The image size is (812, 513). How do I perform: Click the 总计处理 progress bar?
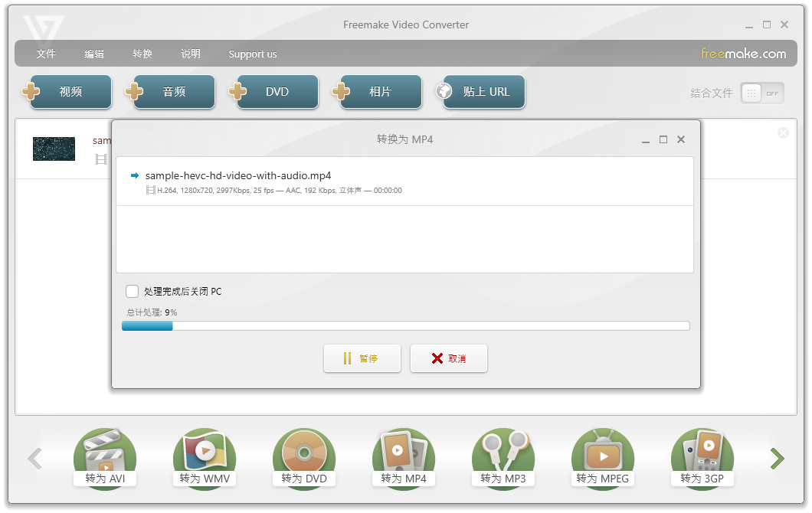tap(405, 326)
